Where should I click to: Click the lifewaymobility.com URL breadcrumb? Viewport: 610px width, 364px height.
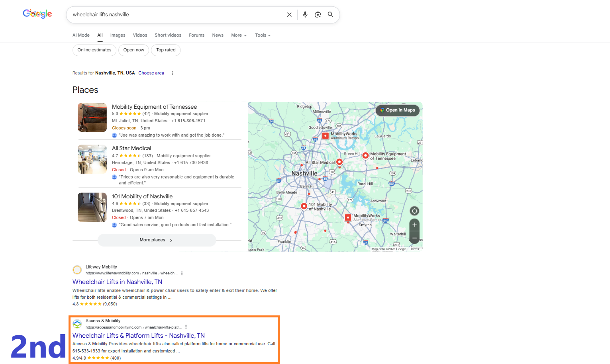coord(131,273)
